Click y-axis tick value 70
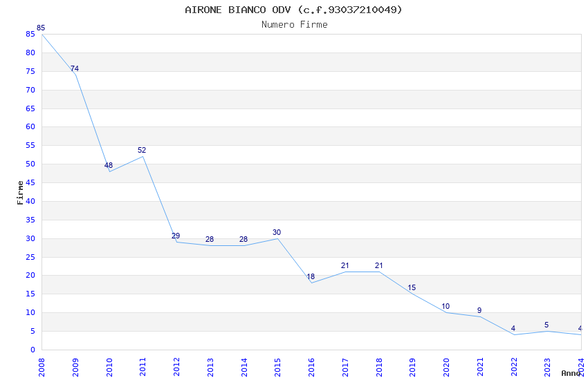The image size is (588, 380). (x=30, y=90)
